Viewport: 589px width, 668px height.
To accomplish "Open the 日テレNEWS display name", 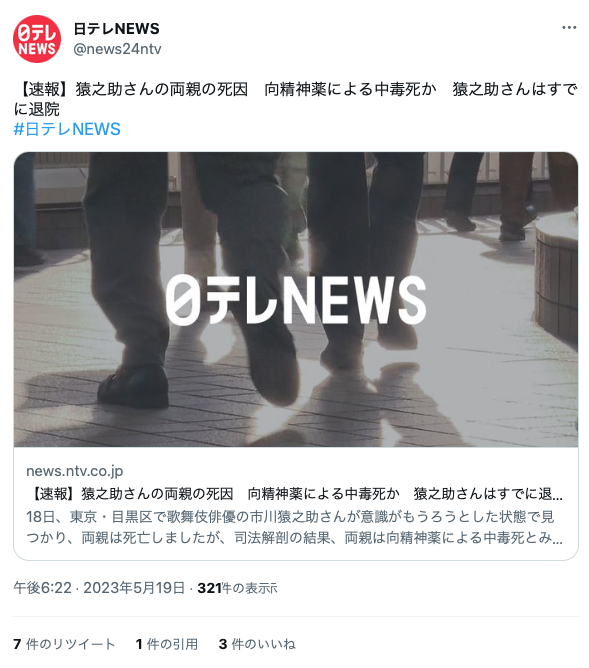I will [x=116, y=29].
